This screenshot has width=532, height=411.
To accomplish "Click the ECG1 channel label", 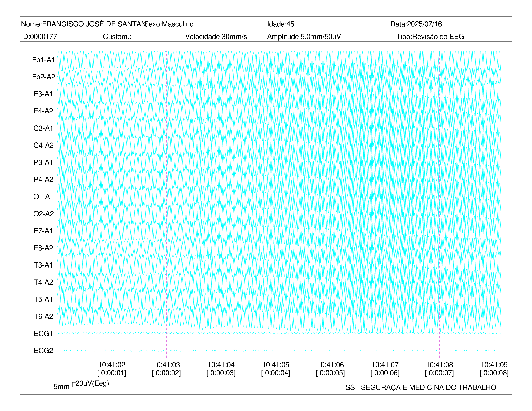I will click(x=43, y=334).
